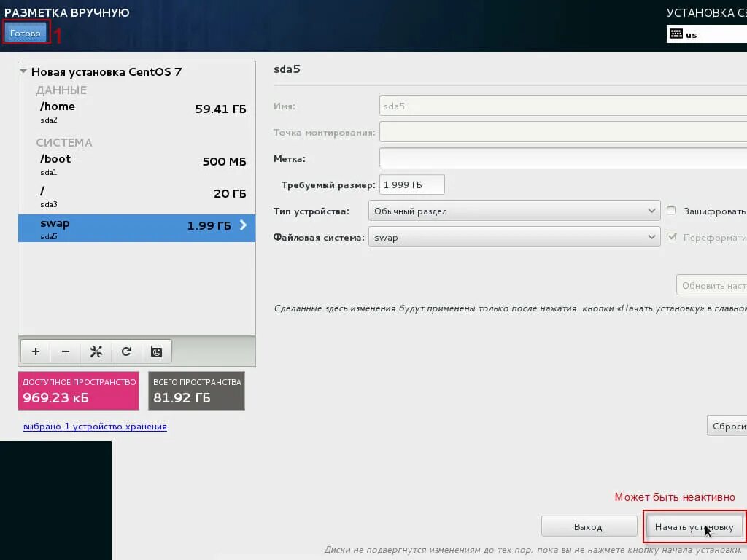Click the РАЗМЕТКА ВРУЧНУЮ title

point(66,12)
